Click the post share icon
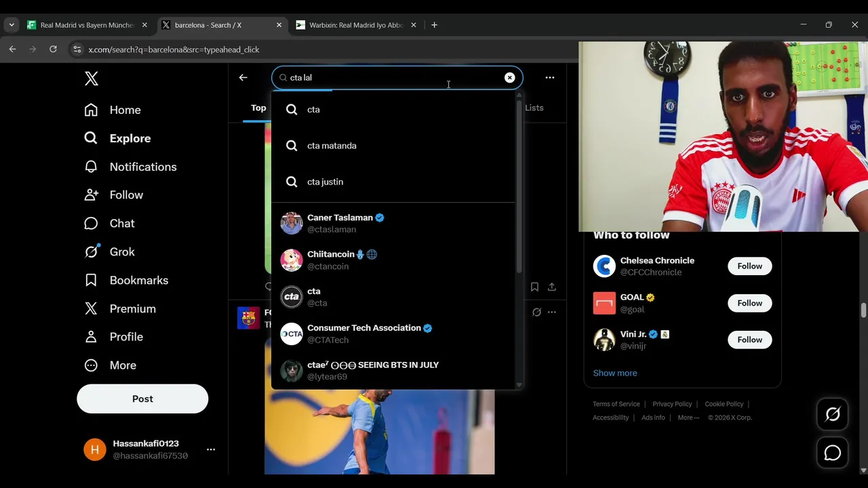 (x=552, y=287)
